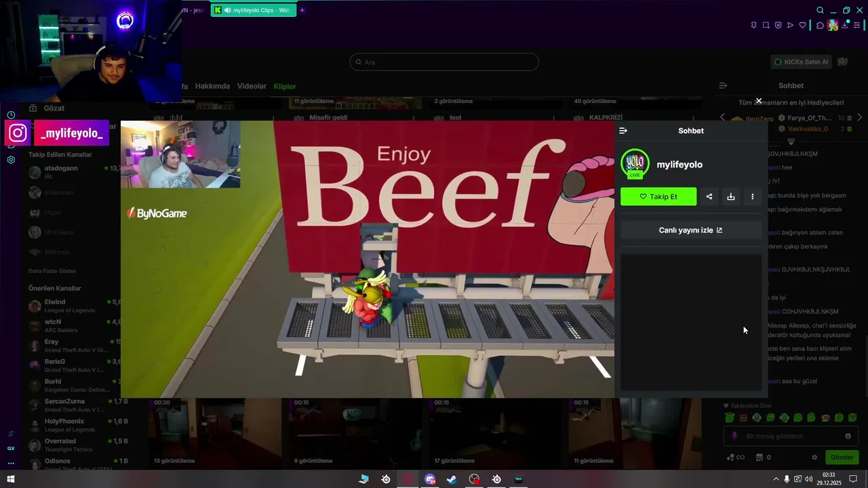The width and height of the screenshot is (868, 488).
Task: Open the atadogann followed channel
Action: [x=73, y=171]
